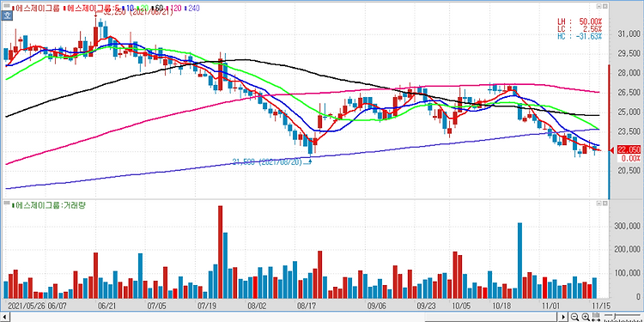Viewport: 644px width, 322px height.
Task: Click the 2021/05/26 date axis label
Action: 27,306
